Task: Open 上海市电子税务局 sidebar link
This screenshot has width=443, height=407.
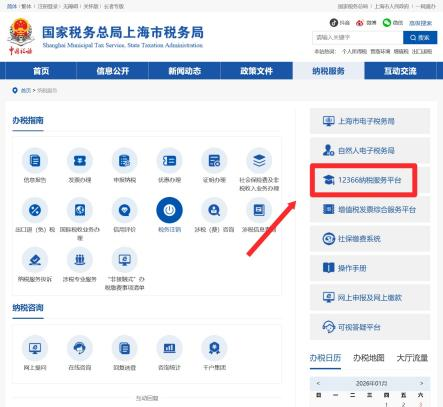Action: pos(370,121)
